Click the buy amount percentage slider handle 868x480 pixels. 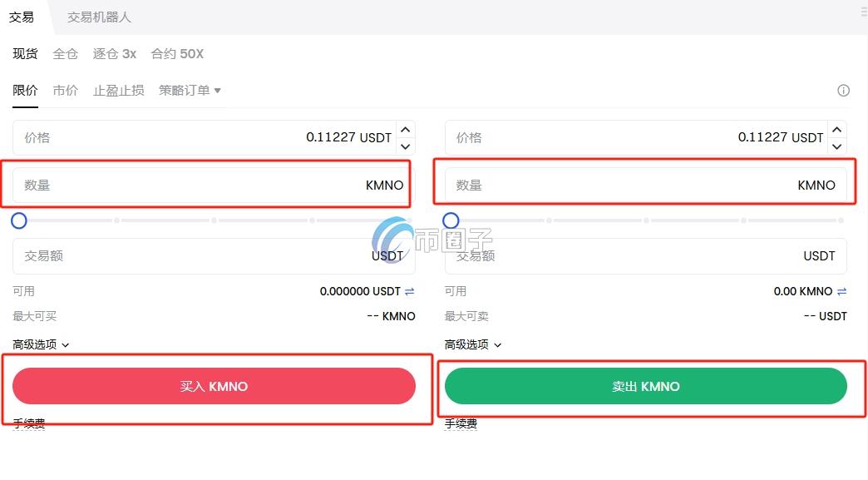[x=18, y=220]
